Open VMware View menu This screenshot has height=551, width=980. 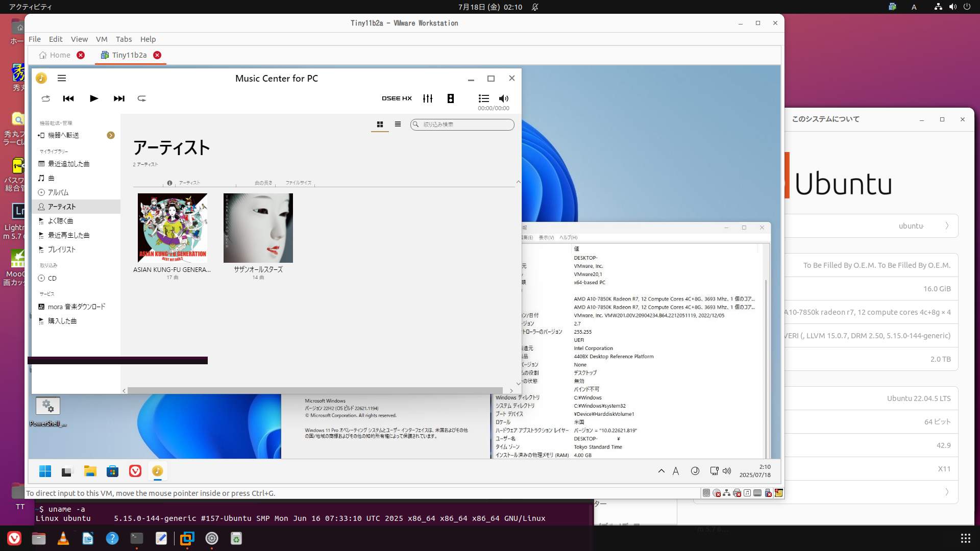click(x=79, y=39)
